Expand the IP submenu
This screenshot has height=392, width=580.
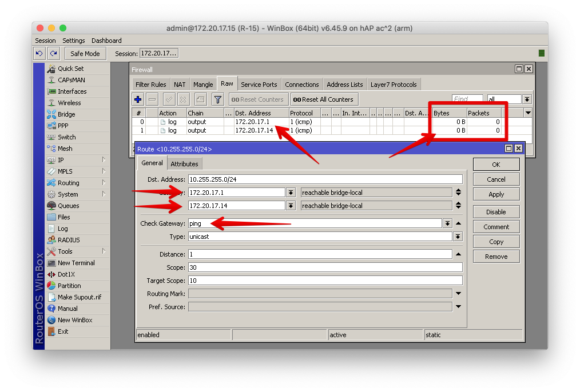(x=78, y=160)
